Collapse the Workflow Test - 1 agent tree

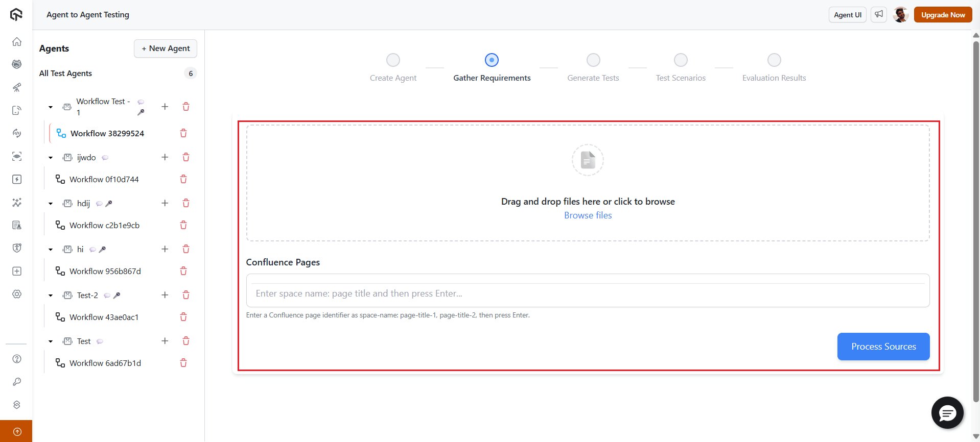coord(51,107)
